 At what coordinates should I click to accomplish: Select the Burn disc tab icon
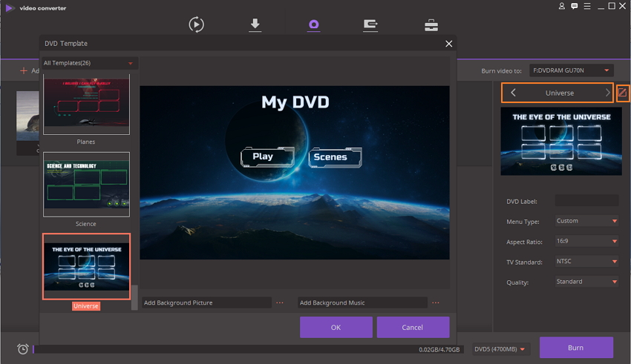(313, 24)
